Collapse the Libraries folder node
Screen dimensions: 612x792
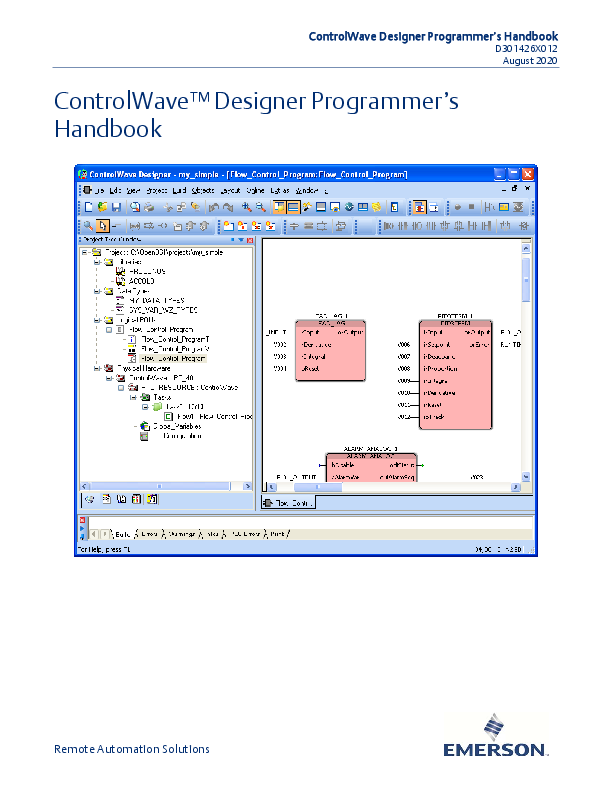97,262
